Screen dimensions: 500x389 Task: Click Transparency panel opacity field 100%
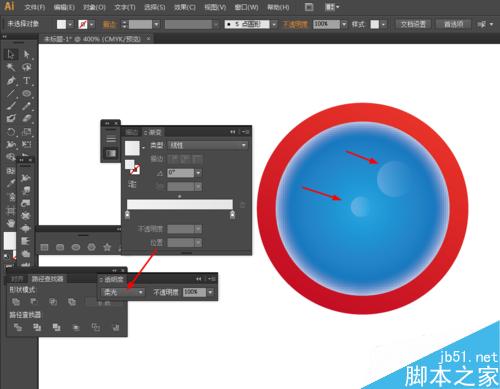pos(195,292)
